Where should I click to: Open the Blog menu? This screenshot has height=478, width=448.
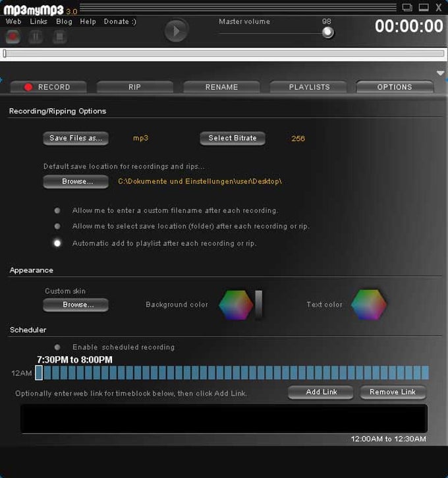click(x=65, y=22)
